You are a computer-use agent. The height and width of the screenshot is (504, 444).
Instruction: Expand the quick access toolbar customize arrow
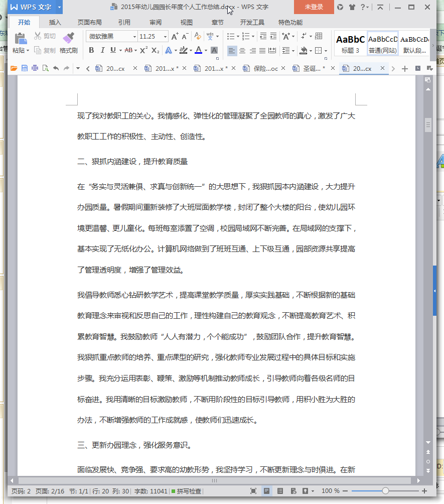[x=78, y=68]
